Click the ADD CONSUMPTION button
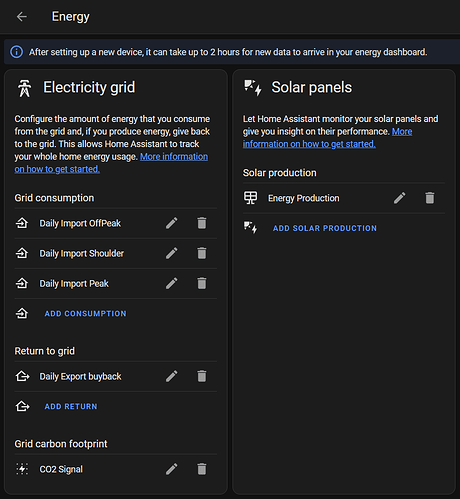Image resolution: width=460 pixels, height=499 pixels. pyautogui.click(x=85, y=313)
